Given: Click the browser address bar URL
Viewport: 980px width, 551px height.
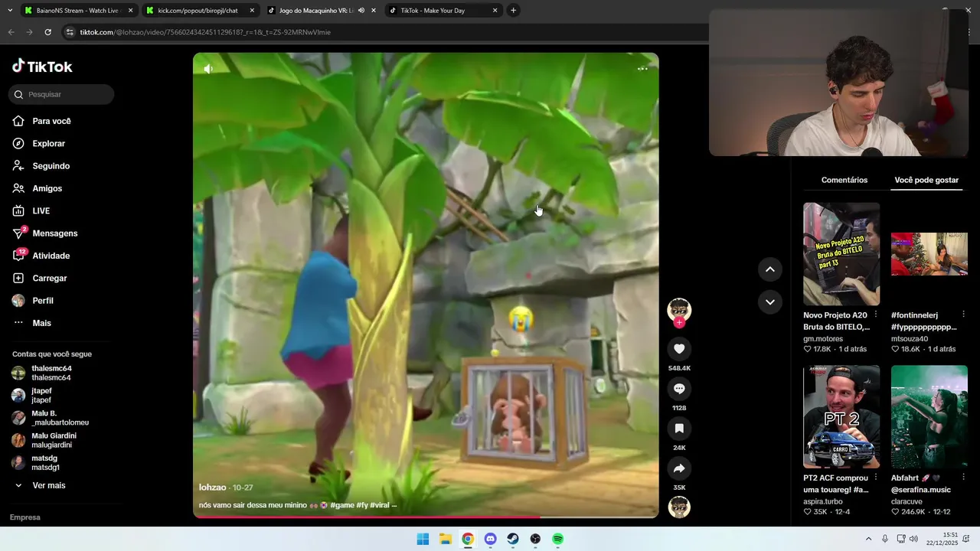Looking at the screenshot, I should pos(205,32).
